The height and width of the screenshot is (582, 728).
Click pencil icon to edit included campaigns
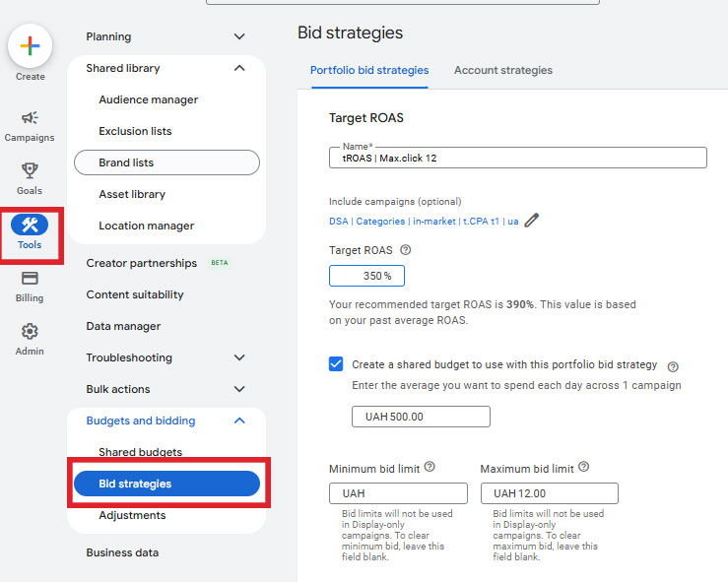tap(532, 222)
